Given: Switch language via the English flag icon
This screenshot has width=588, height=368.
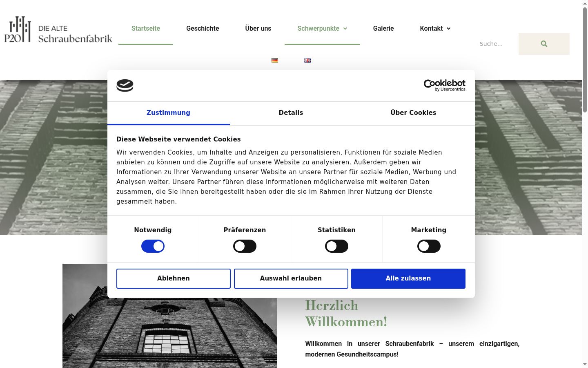Looking at the screenshot, I should tap(307, 60).
